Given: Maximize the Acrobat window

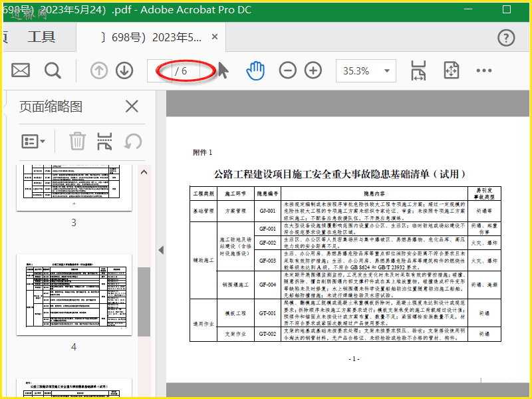Looking at the screenshot, I should click(507, 9).
